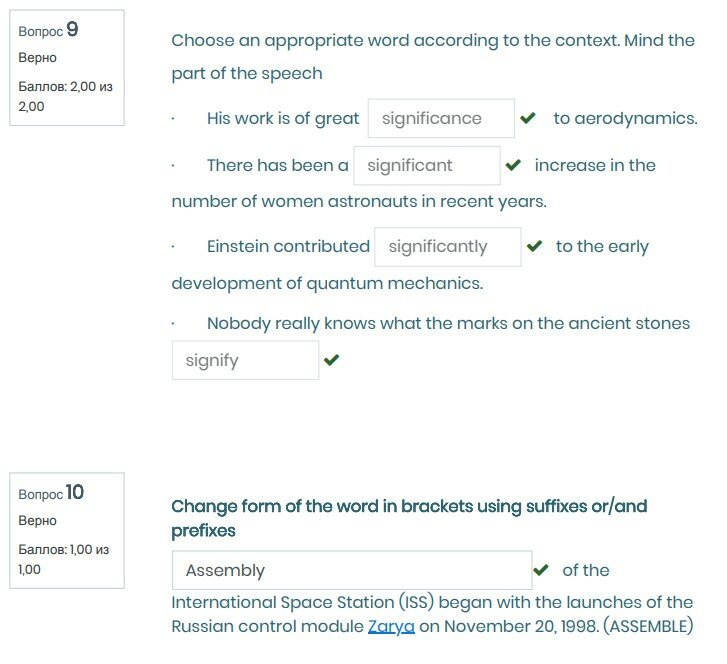Click the checkmark next to 'significance' field
Image resolution: width=727 pixels, height=664 pixels.
[x=529, y=119]
